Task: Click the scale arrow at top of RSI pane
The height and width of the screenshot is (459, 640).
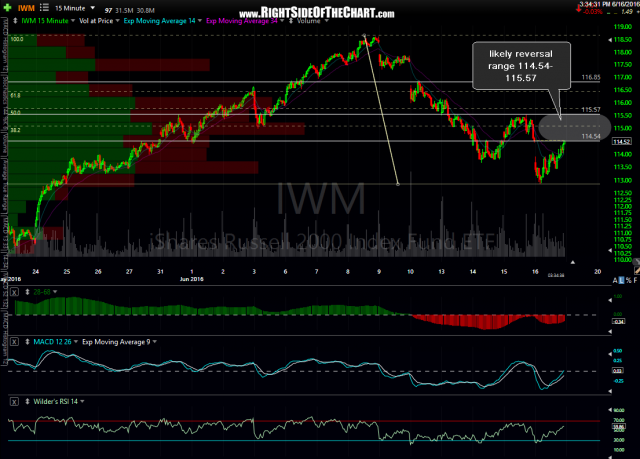Action: pyautogui.click(x=610, y=410)
